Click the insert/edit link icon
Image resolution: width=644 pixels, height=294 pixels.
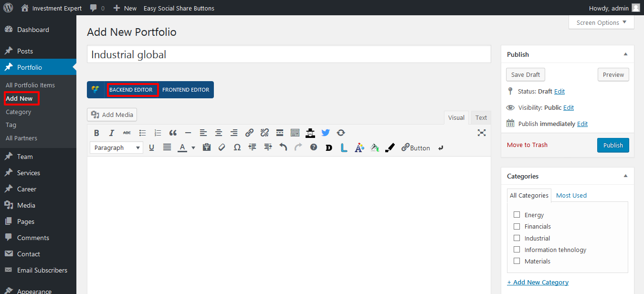[249, 133]
